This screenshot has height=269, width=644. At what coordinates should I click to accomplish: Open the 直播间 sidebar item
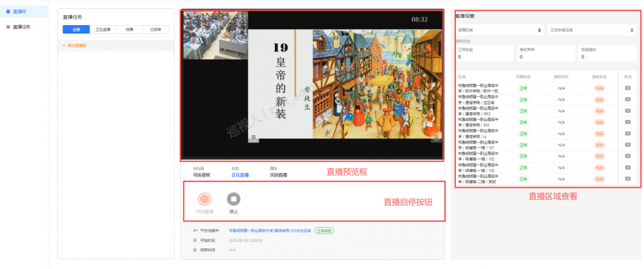(x=22, y=12)
